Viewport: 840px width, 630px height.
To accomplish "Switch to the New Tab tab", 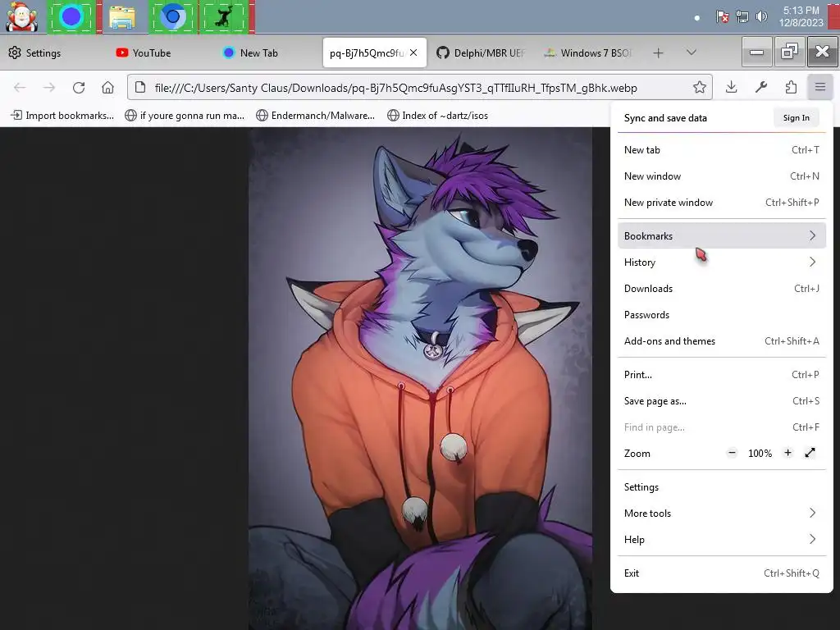I will pos(268,52).
